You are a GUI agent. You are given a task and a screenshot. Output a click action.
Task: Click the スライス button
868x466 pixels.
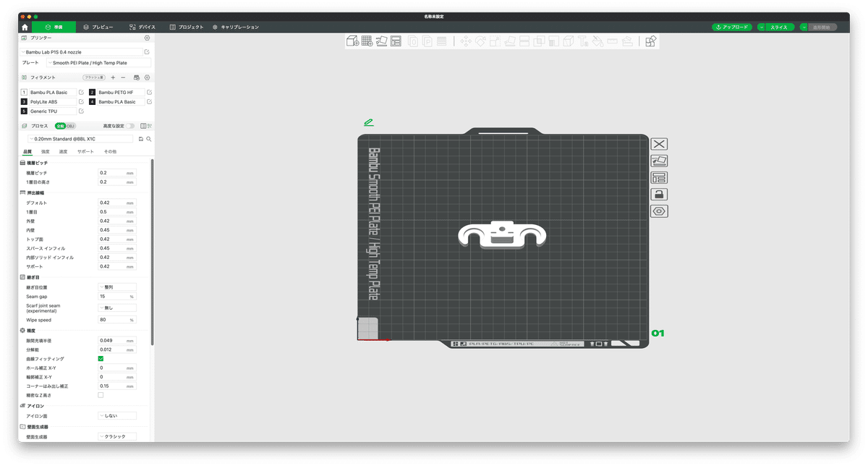[x=779, y=27]
